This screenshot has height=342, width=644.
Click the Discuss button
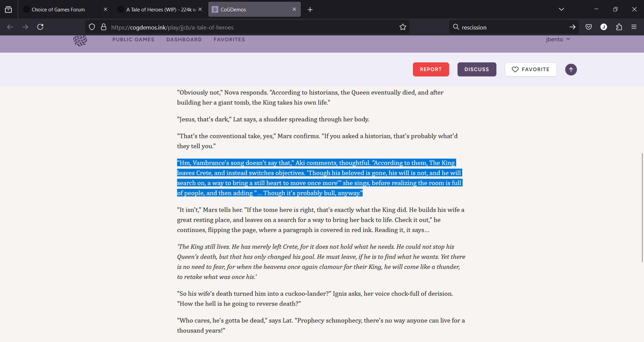[x=477, y=69]
